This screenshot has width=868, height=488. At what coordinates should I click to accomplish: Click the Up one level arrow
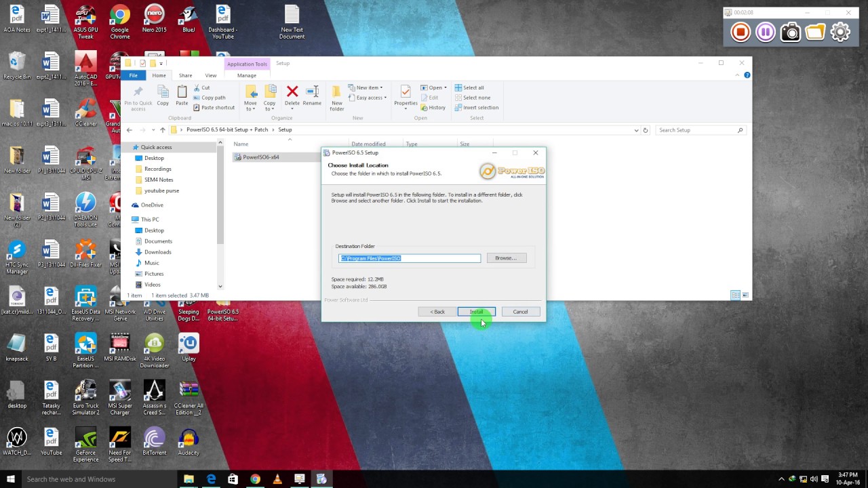pos(162,130)
